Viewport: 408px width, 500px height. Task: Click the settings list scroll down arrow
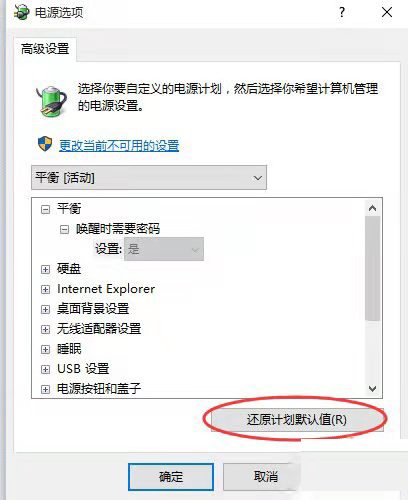pyautogui.click(x=373, y=389)
